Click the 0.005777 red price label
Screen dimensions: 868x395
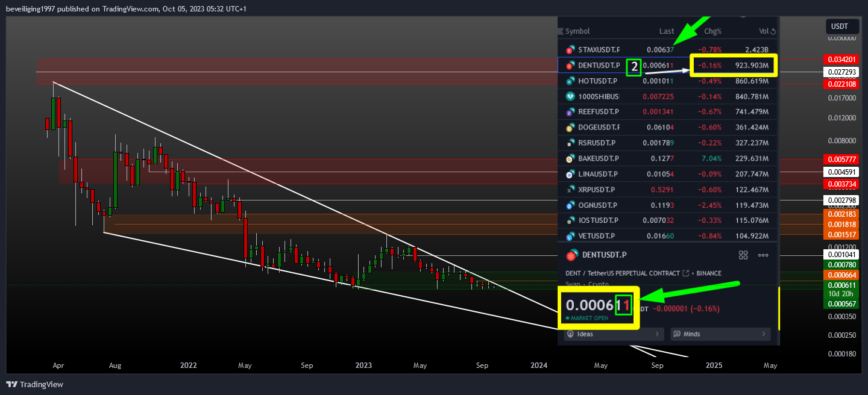click(x=841, y=160)
